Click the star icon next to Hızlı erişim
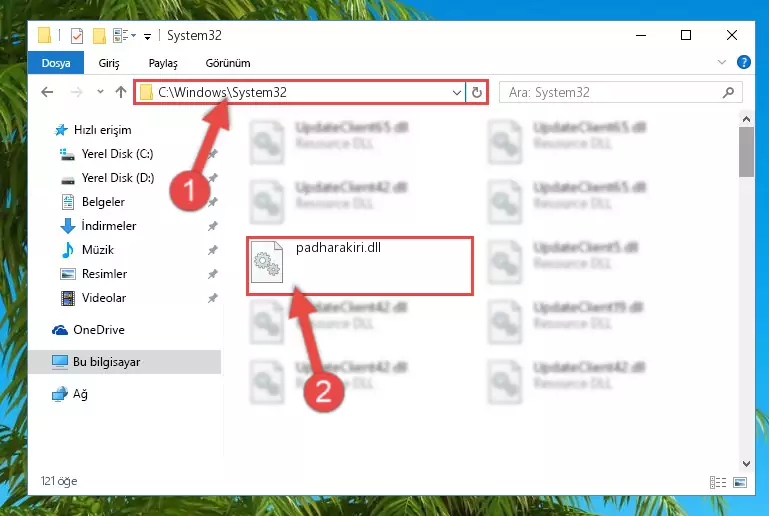Viewport: 769px width, 516px height. [x=61, y=130]
